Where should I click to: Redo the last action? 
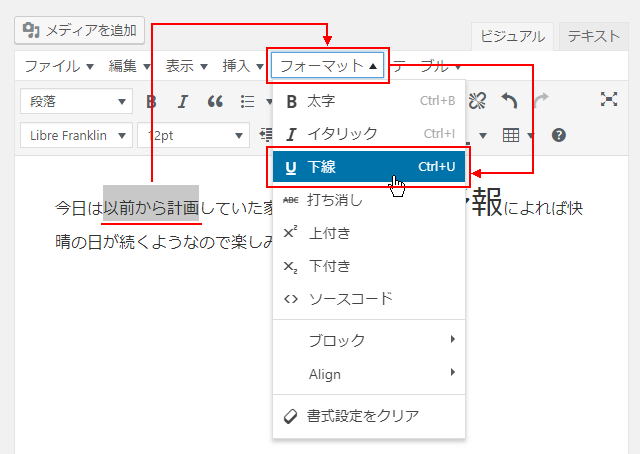click(x=541, y=100)
